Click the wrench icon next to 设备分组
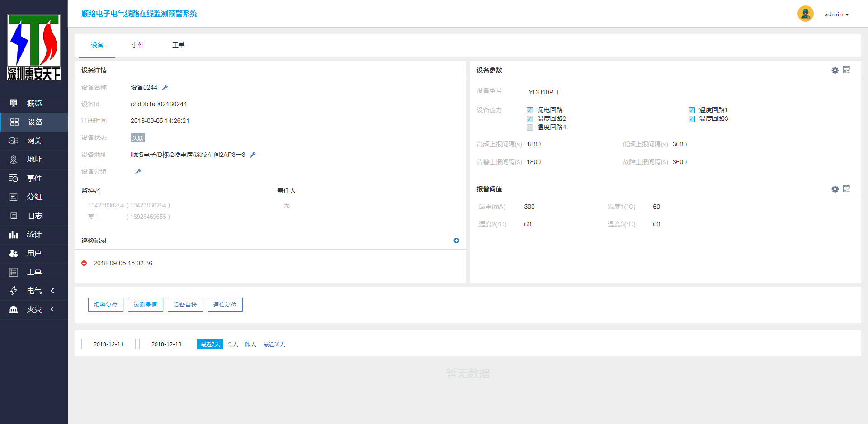The width and height of the screenshot is (868, 424). tap(138, 171)
